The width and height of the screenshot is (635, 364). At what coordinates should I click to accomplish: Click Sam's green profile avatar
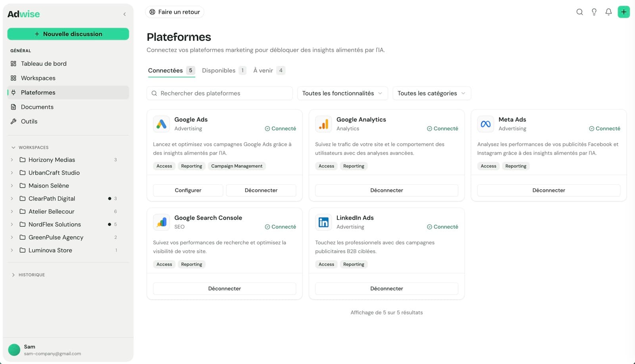14,350
